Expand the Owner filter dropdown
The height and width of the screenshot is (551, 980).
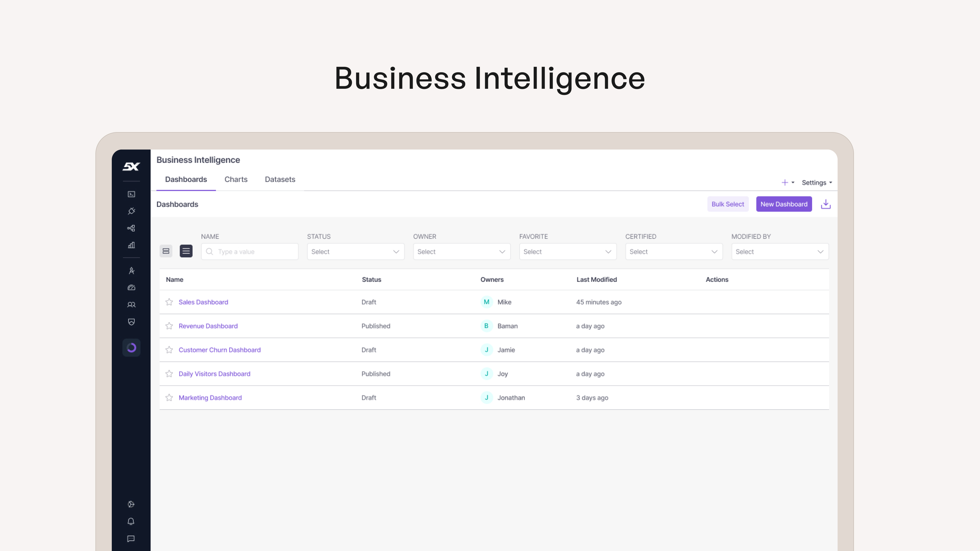(461, 252)
